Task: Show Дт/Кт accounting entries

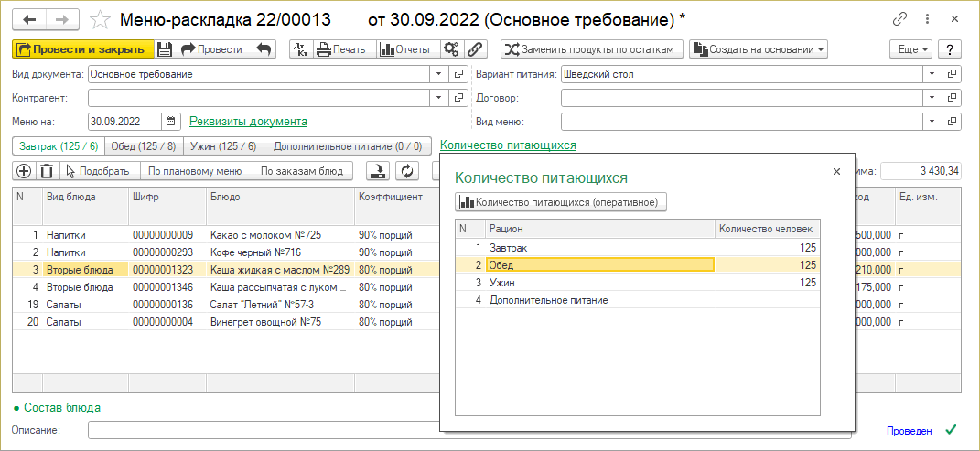Action: point(300,48)
